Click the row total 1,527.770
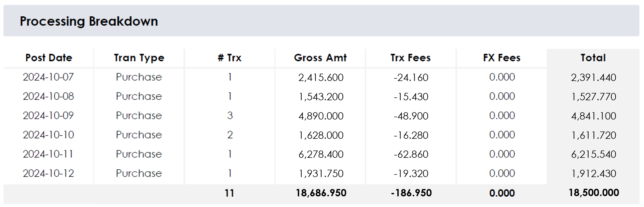This screenshot has height=207, width=644. tap(594, 97)
